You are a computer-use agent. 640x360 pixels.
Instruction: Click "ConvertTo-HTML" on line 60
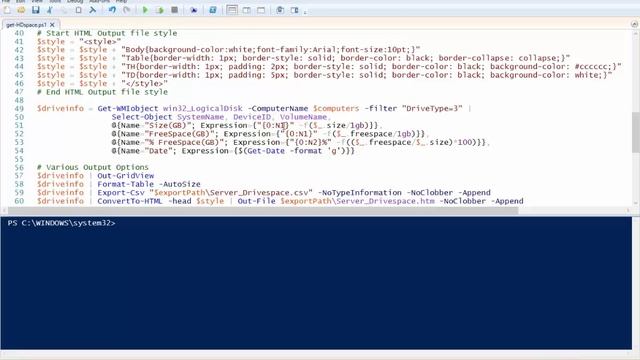pos(130,201)
